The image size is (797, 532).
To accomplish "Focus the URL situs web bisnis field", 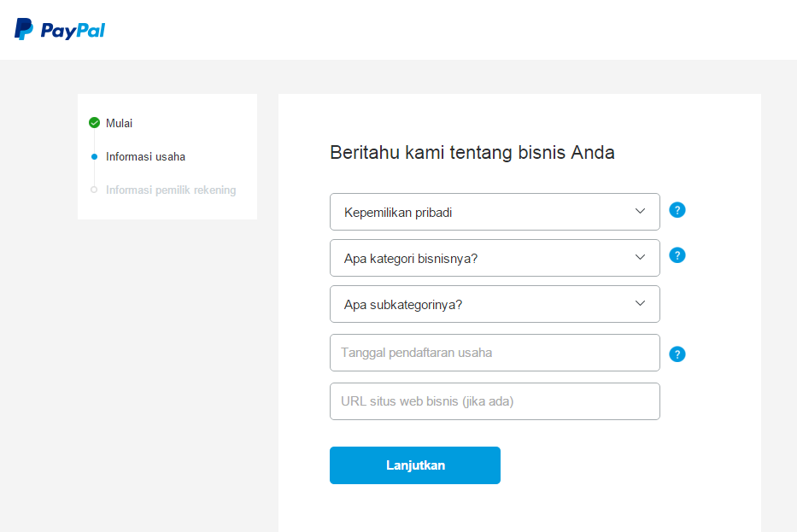I will [495, 401].
